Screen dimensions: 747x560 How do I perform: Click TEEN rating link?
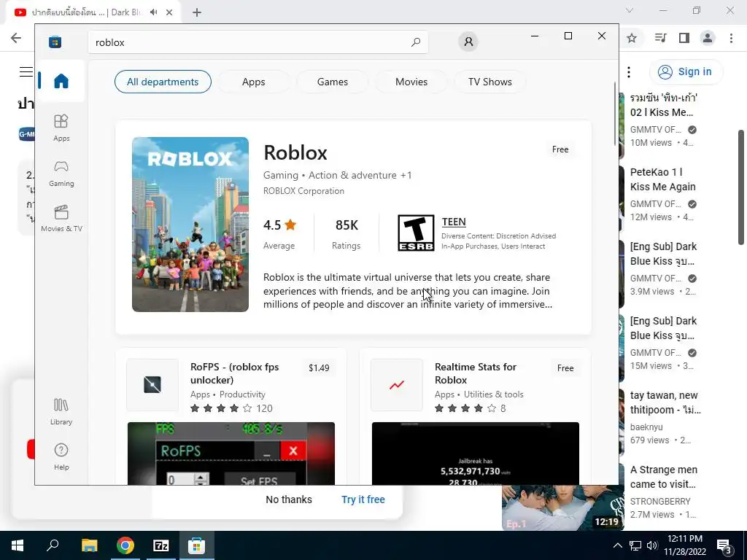(x=454, y=222)
